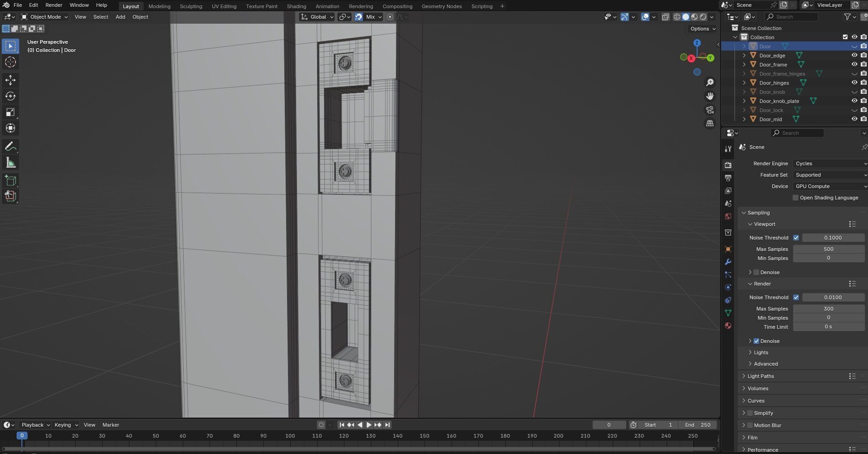The width and height of the screenshot is (868, 454).
Task: Toggle visibility of Door_edge object
Action: tap(854, 55)
